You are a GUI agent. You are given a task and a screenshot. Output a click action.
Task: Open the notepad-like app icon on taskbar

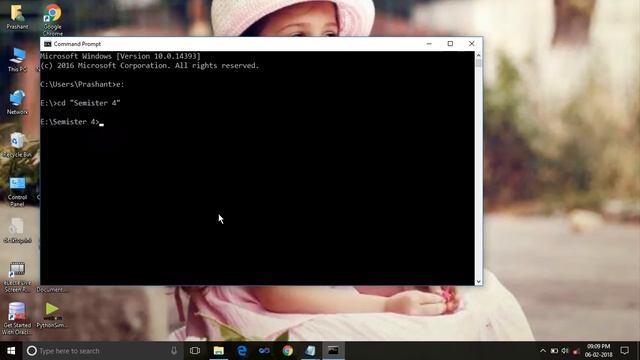coord(310,351)
